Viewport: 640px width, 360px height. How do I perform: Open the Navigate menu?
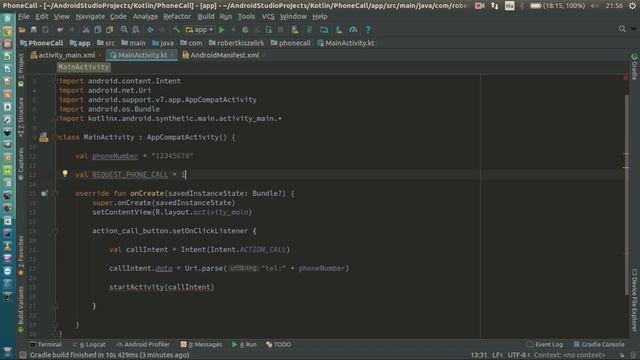pyautogui.click(x=90, y=16)
